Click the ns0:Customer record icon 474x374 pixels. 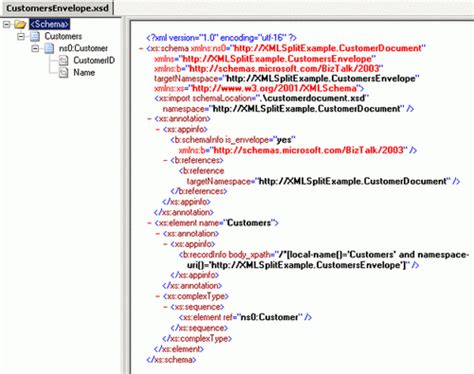[49, 49]
